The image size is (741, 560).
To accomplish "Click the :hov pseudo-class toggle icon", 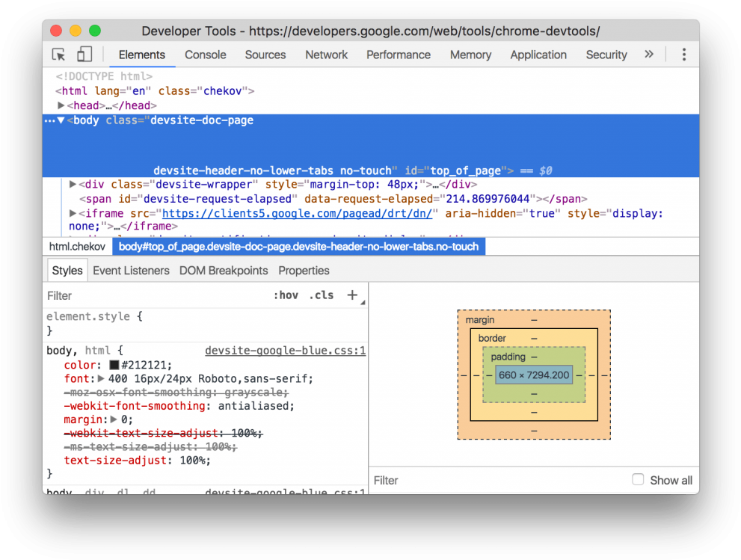I will [x=286, y=295].
